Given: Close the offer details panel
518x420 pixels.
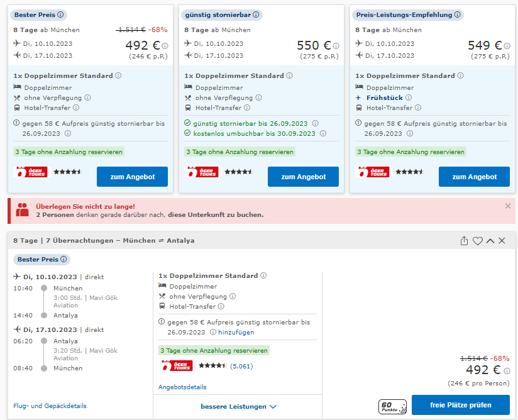Looking at the screenshot, I should [x=502, y=241].
